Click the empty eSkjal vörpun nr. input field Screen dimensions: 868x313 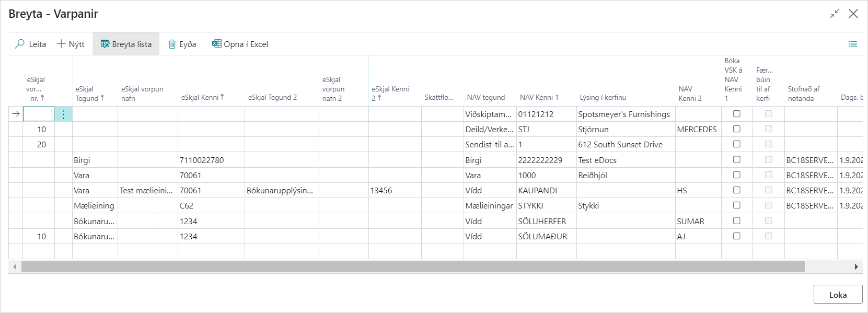[x=38, y=114]
